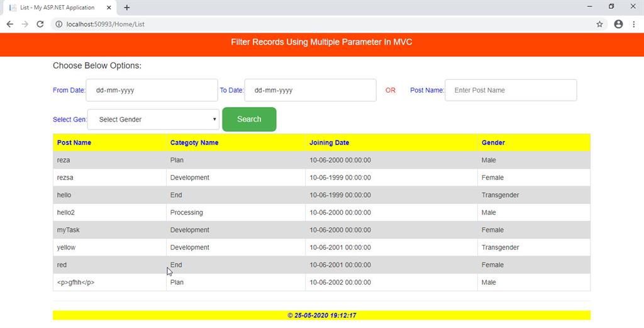Viewport: 644px width, 328px height.
Task: Click the 'To Date:' label
Action: tap(231, 90)
